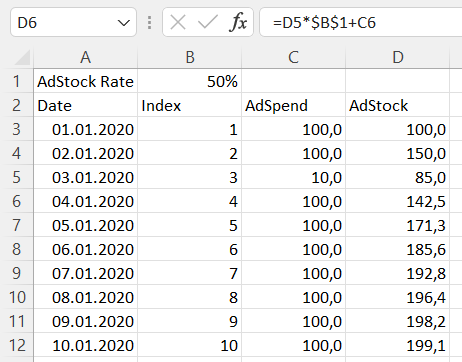Viewport: 462px width, 362px height.
Task: Select the AdSpend cell in row 3
Action: point(294,129)
